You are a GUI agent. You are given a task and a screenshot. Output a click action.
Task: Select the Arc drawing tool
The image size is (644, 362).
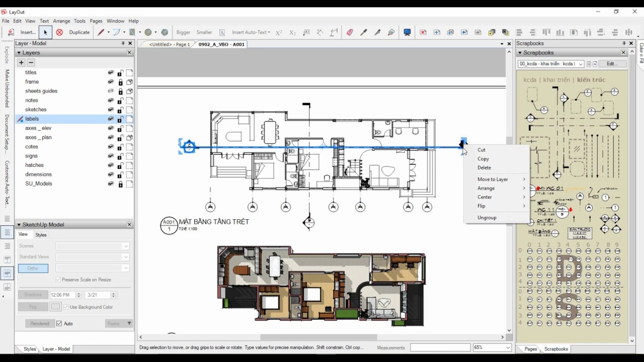point(116,32)
